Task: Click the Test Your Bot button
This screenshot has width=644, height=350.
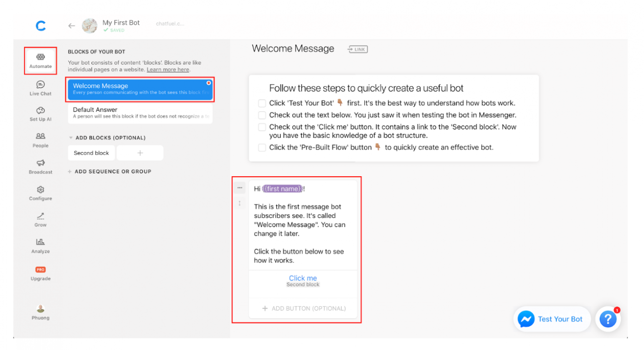Action: coord(551,319)
